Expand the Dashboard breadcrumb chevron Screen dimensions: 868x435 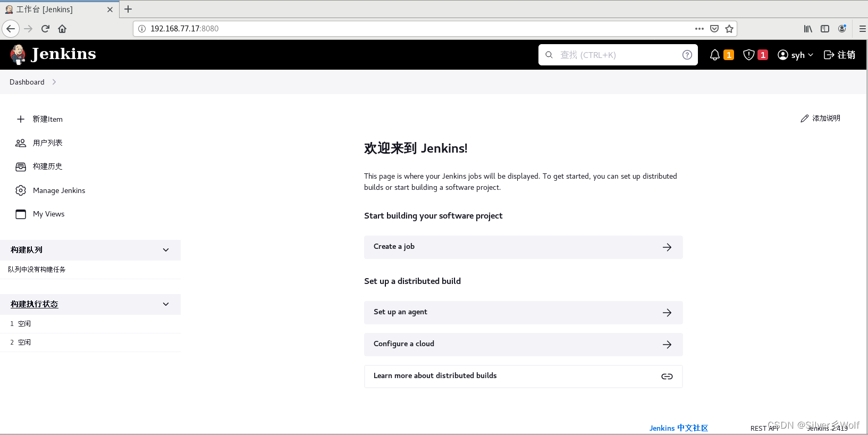(54, 82)
